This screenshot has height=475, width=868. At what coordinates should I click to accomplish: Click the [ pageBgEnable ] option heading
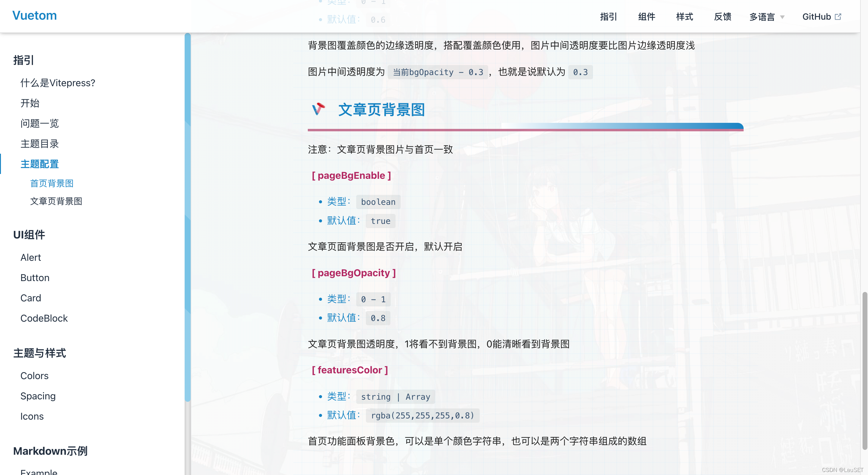point(351,175)
